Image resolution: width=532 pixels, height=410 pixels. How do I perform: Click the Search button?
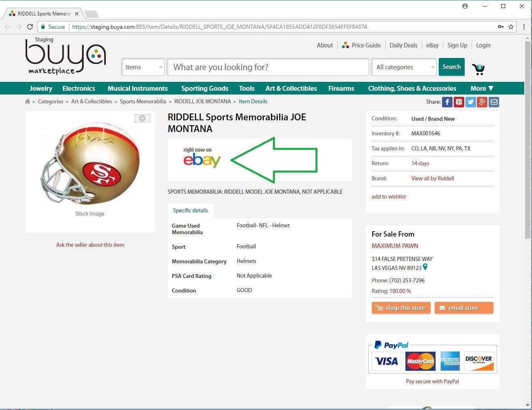tap(452, 67)
